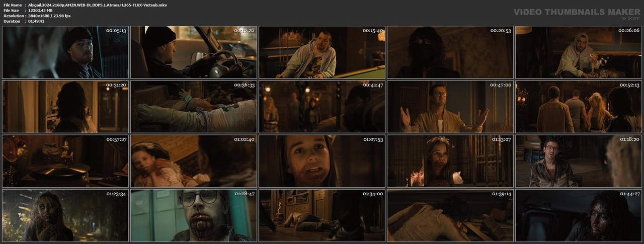Select the thumbnail timestamped 00:31:20
This screenshot has height=244, width=644.
65,107
